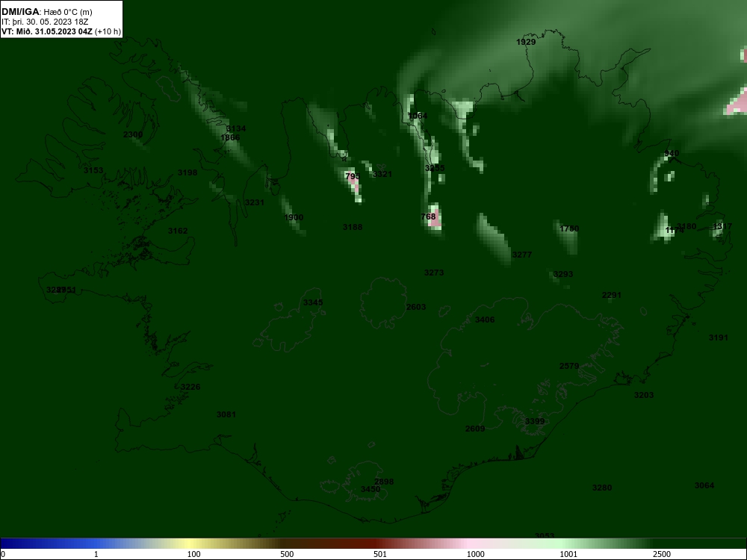Click the map value 3450
This screenshot has height=560, width=747.
coord(371,490)
